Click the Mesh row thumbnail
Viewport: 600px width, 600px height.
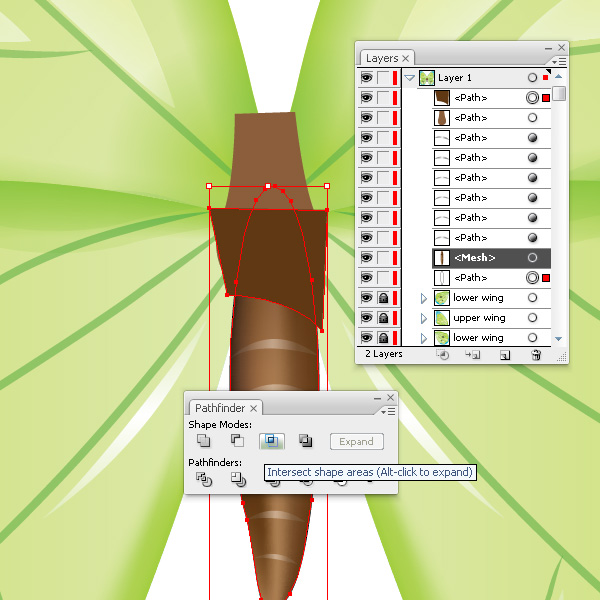(442, 258)
